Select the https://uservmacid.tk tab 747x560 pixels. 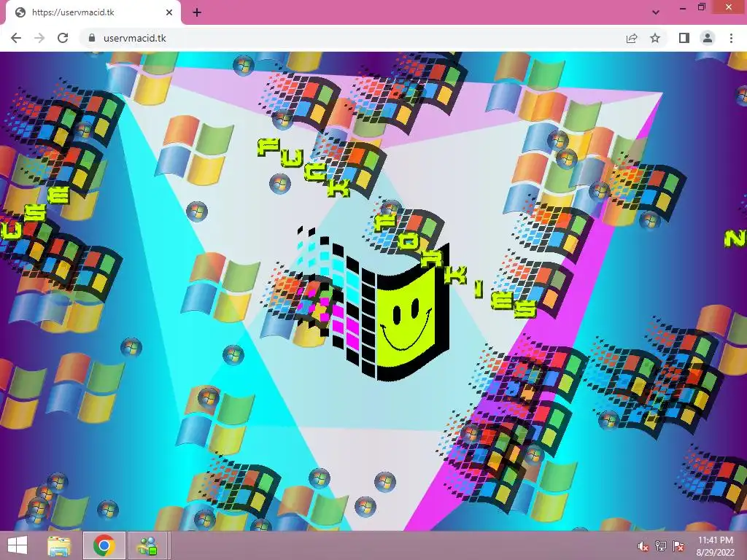point(93,12)
